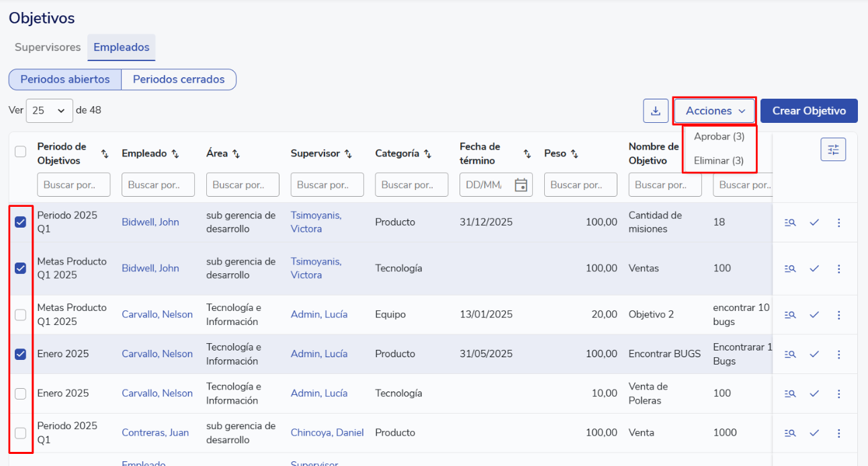Sort by Empleado column arrows
This screenshot has width=868, height=466.
click(x=175, y=154)
